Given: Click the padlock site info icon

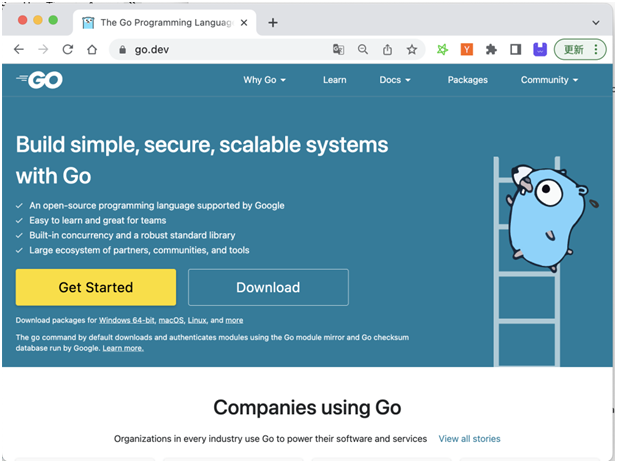Looking at the screenshot, I should coord(122,50).
